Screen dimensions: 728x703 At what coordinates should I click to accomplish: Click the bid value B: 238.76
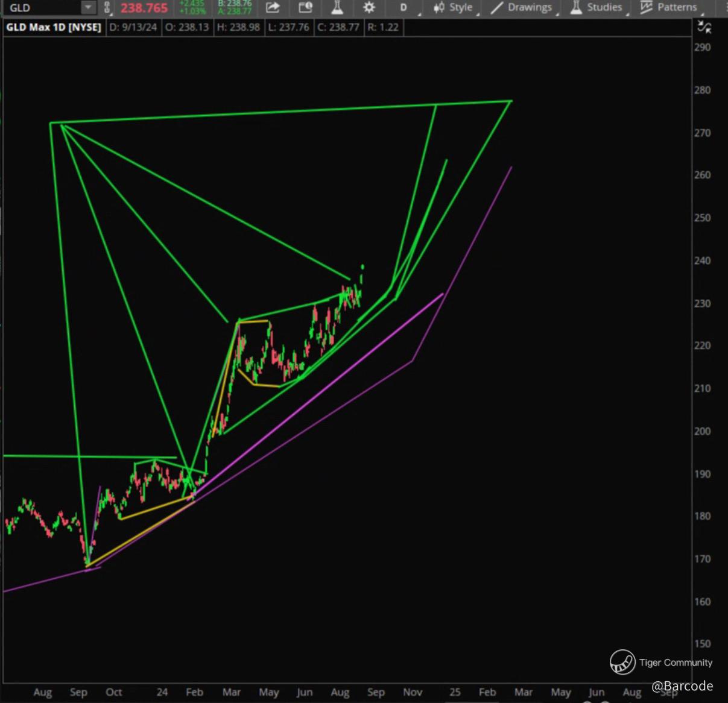tap(235, 4)
